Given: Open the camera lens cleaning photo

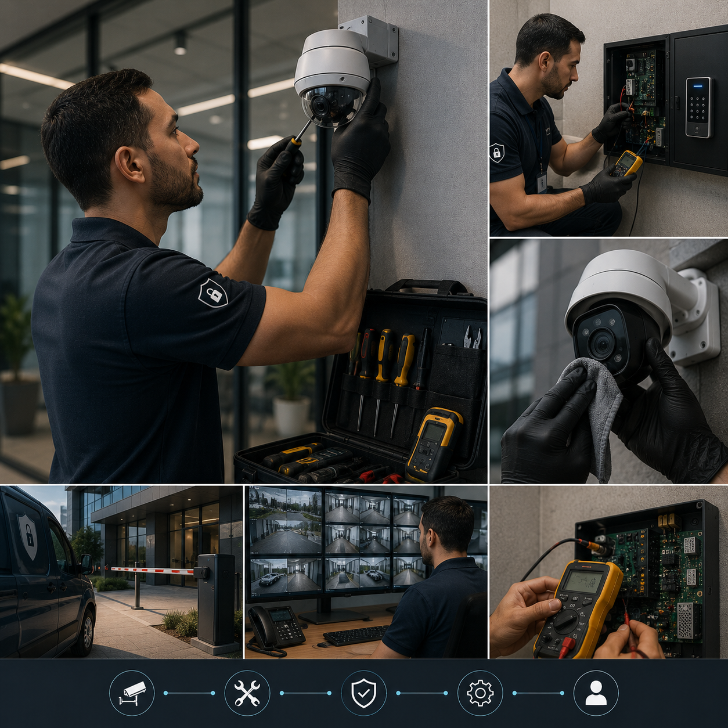Looking at the screenshot, I should [609, 361].
